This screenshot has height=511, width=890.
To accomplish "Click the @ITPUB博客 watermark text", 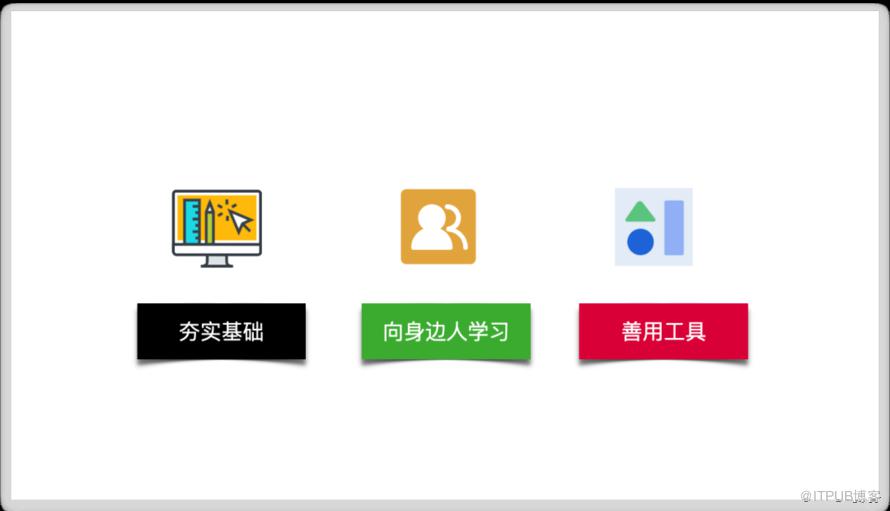I will click(841, 496).
